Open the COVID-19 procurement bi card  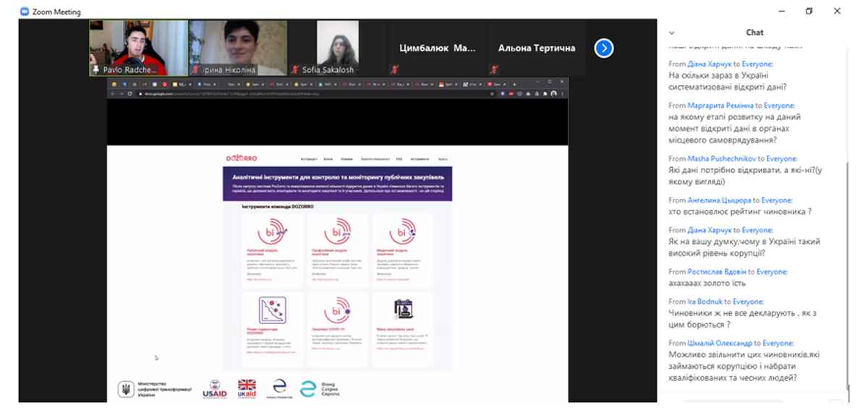[x=337, y=311]
